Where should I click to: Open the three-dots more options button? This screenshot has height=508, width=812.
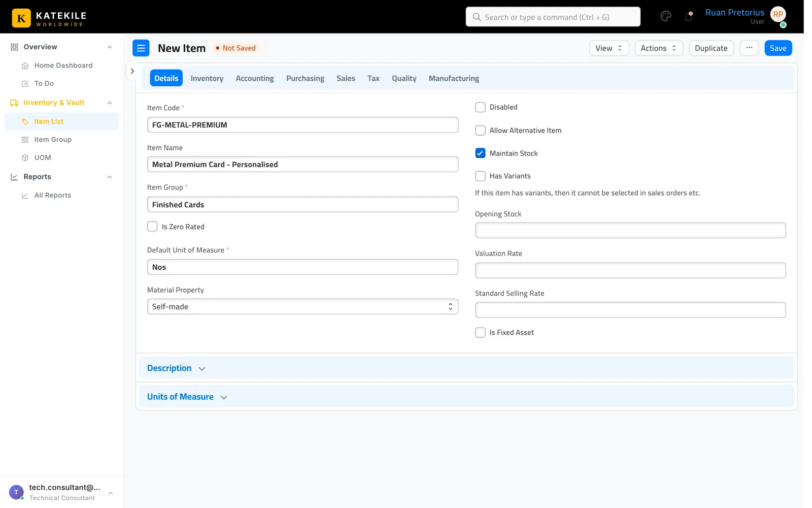[x=749, y=48]
